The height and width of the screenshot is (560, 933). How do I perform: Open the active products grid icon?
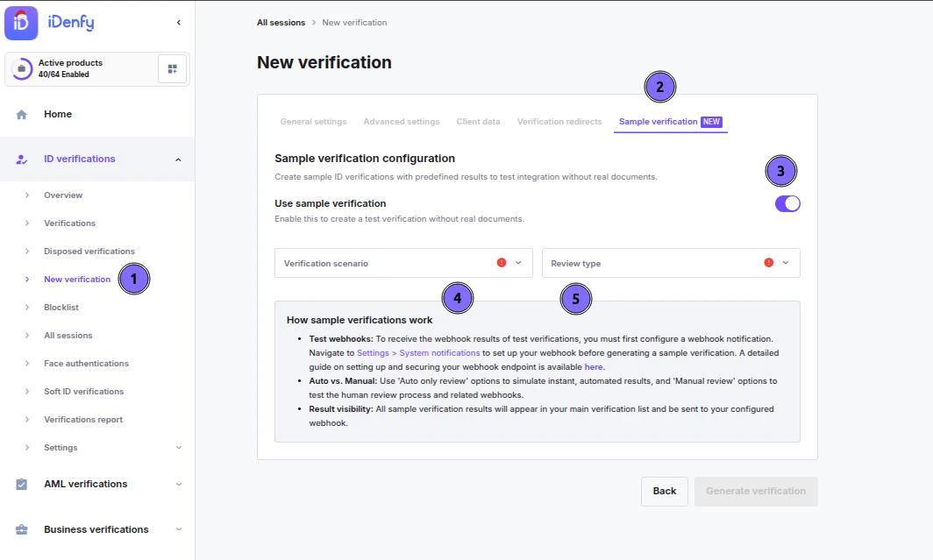click(x=172, y=68)
